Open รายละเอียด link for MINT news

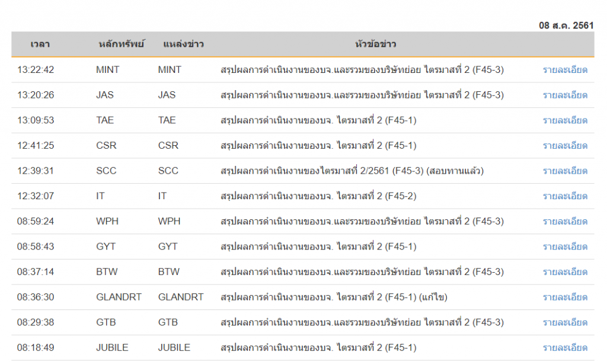pyautogui.click(x=565, y=70)
